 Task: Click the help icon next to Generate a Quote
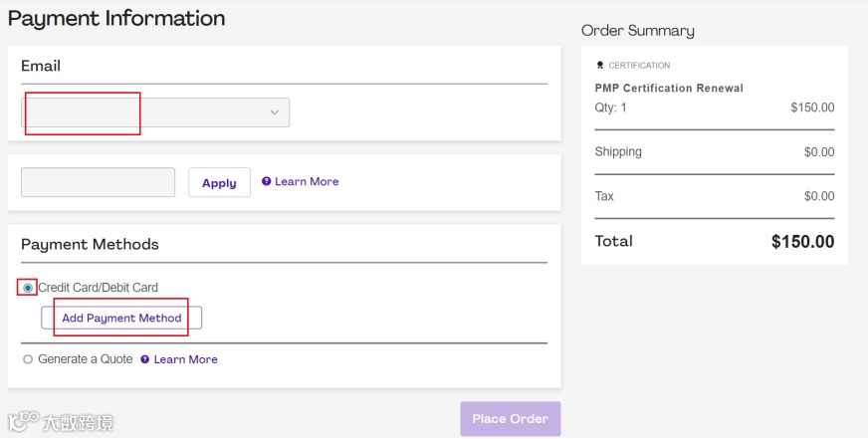(x=145, y=359)
